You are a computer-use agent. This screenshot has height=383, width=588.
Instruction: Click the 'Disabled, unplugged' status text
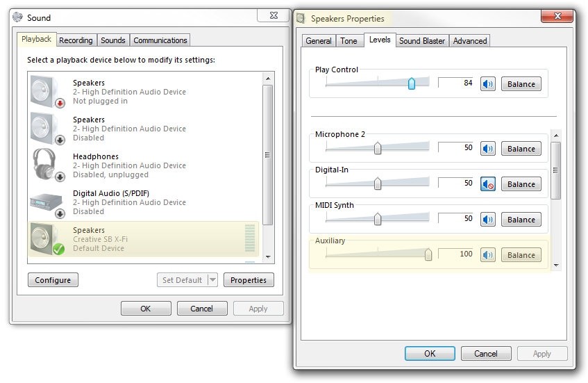click(x=110, y=174)
